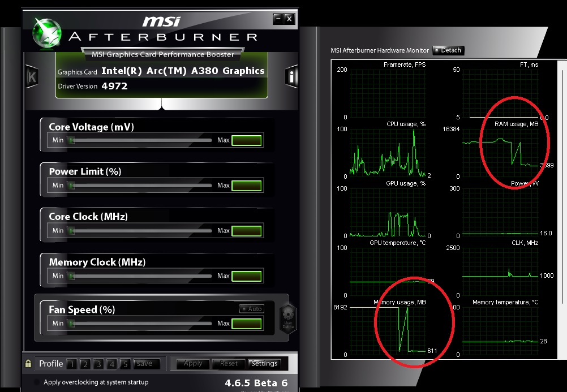The width and height of the screenshot is (567, 392).
Task: Select profile slot 2
Action: pyautogui.click(x=85, y=364)
